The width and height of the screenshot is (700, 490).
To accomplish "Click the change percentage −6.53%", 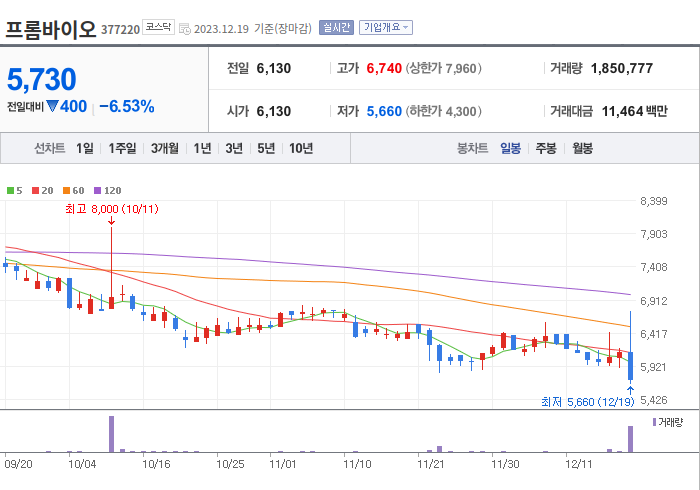I will [127, 106].
